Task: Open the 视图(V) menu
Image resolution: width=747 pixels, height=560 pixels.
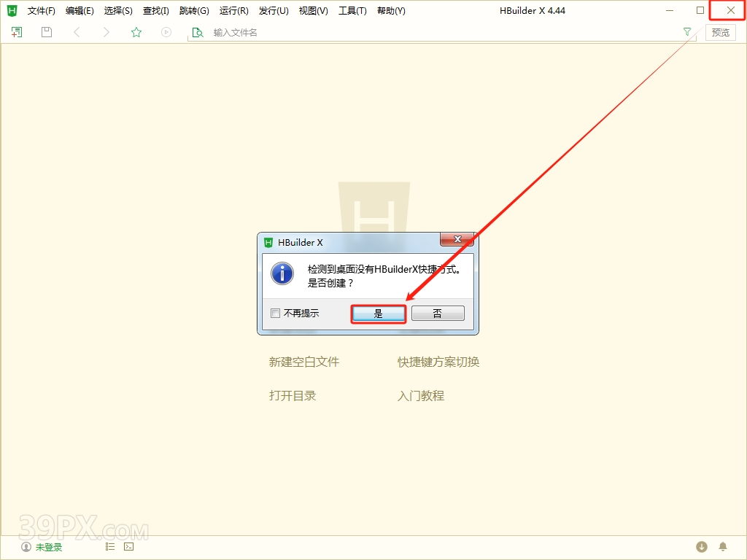Action: [x=313, y=10]
